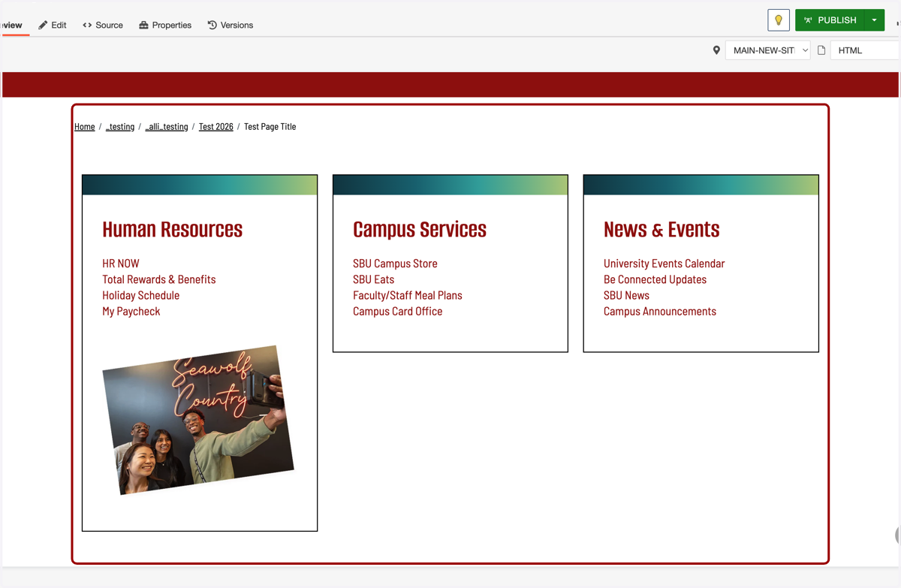Open the Properties tab
This screenshot has height=588, width=901.
[x=165, y=25]
